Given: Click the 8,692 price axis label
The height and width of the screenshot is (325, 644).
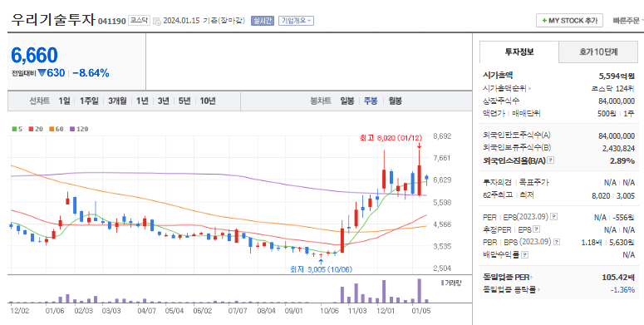Looking at the screenshot, I should (x=442, y=136).
